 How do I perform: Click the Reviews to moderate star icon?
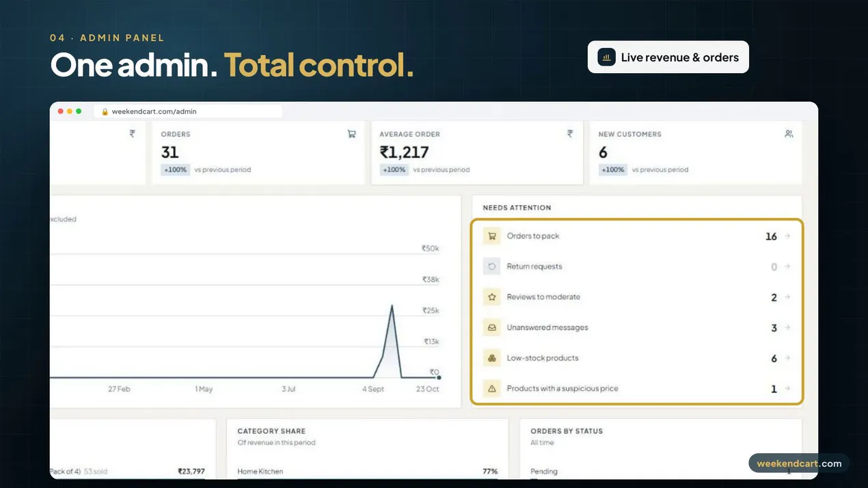click(491, 297)
